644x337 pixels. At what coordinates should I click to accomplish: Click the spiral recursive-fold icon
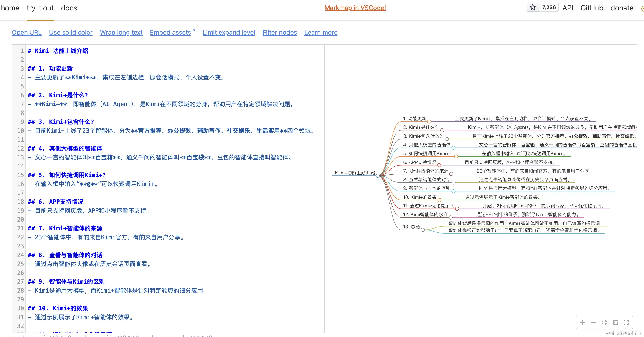pyautogui.click(x=616, y=323)
